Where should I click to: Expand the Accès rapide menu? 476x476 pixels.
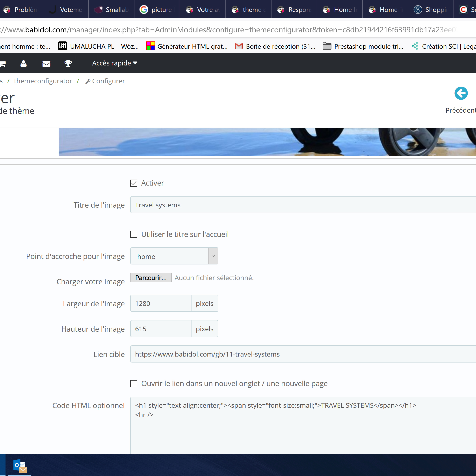tap(115, 63)
